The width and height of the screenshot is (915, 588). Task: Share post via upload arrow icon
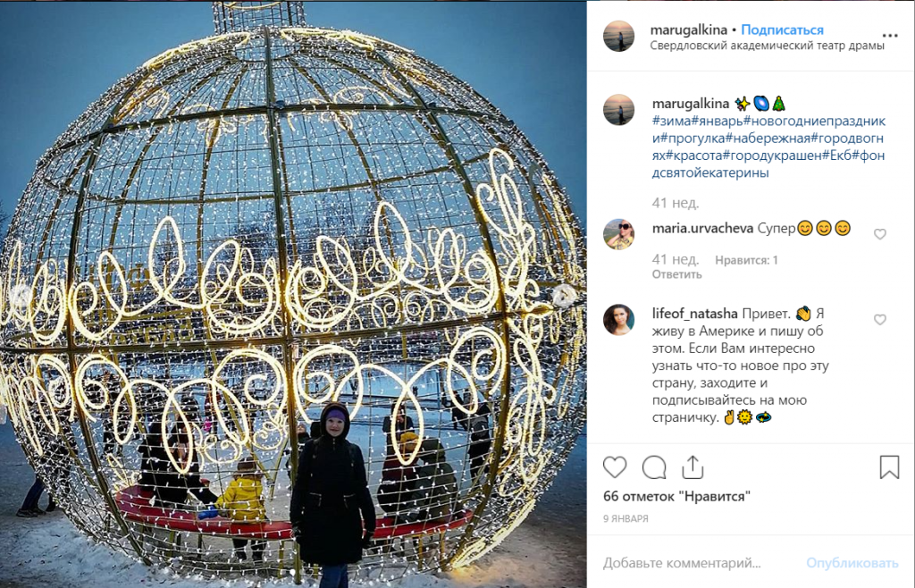coord(693,467)
